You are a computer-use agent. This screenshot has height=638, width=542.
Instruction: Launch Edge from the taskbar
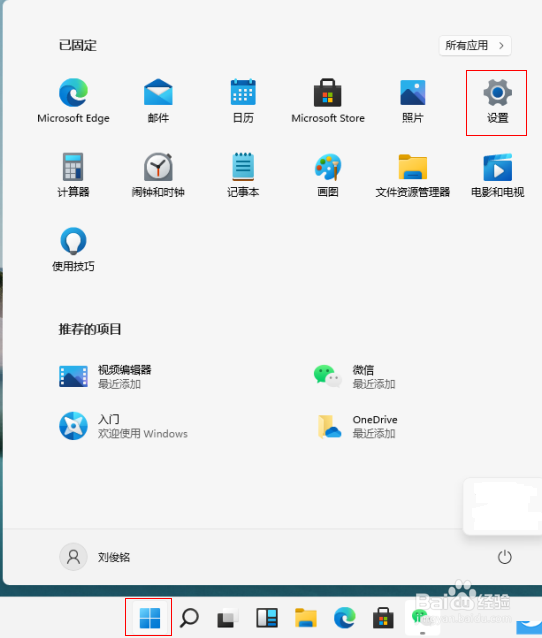pos(344,618)
